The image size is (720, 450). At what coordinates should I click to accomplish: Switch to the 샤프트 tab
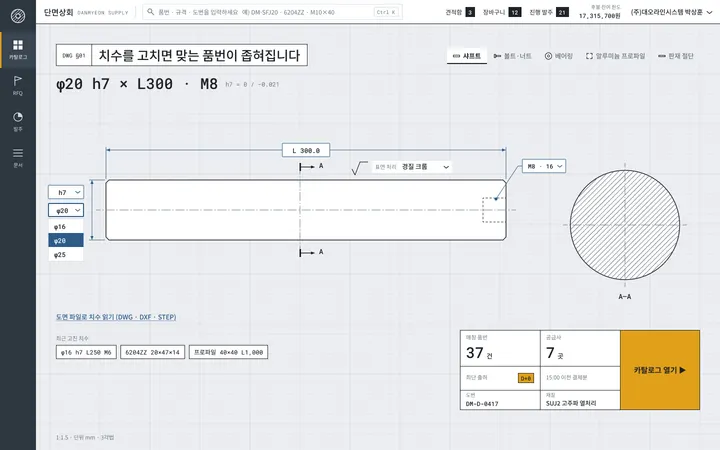[x=467, y=56]
